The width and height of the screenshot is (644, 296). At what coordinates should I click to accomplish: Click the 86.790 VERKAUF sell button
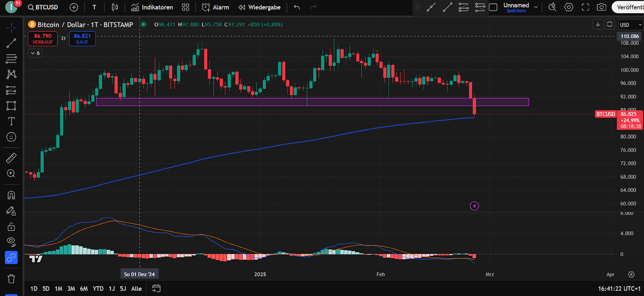pos(43,39)
